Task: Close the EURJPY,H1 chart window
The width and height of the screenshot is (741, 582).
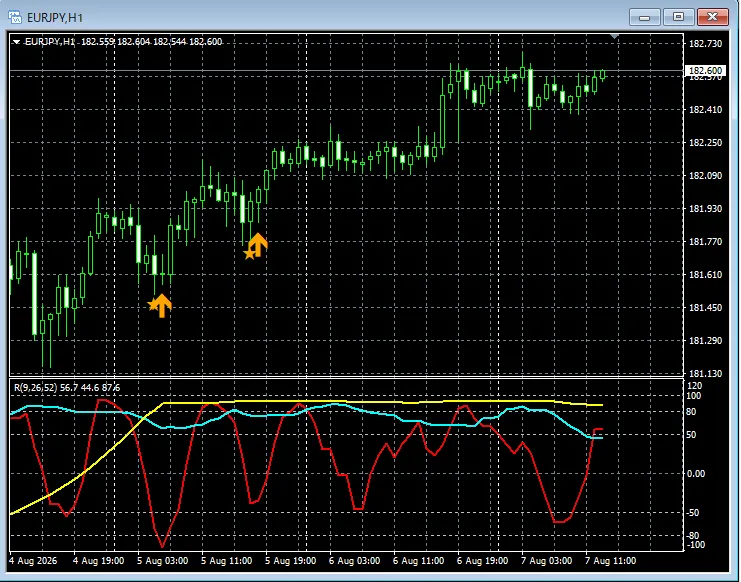Action: (713, 17)
